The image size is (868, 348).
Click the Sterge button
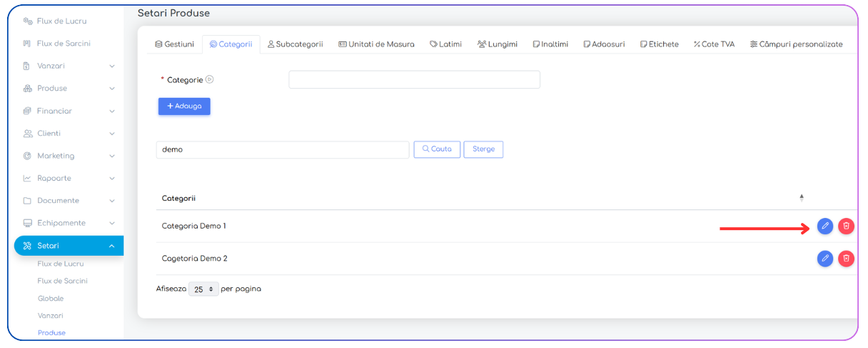pyautogui.click(x=483, y=149)
